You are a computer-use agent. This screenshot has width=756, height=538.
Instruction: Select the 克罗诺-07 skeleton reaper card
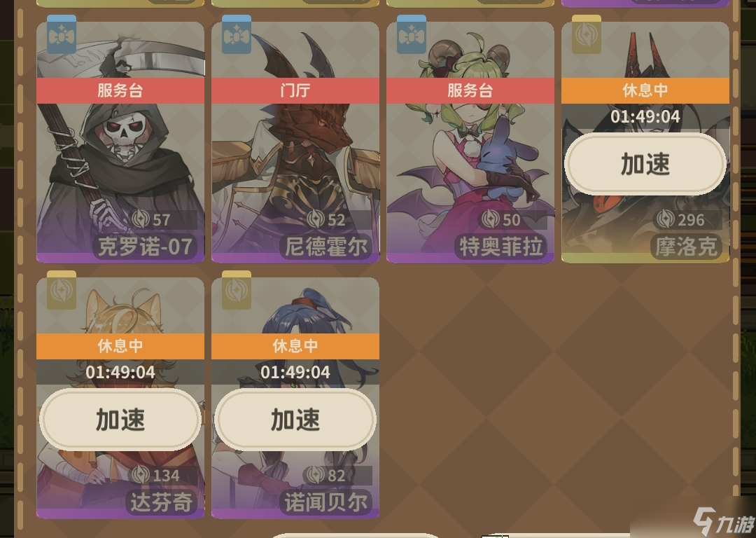pos(120,142)
